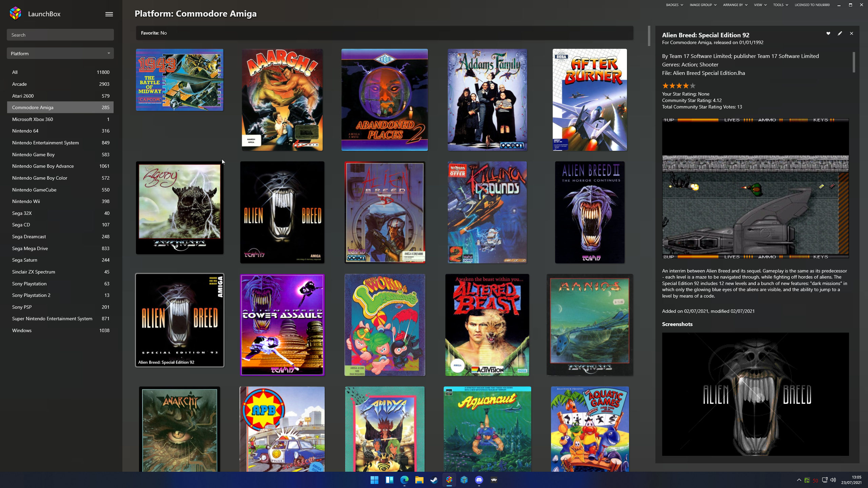The width and height of the screenshot is (868, 488).
Task: Set your star rating on stars
Action: click(x=679, y=86)
